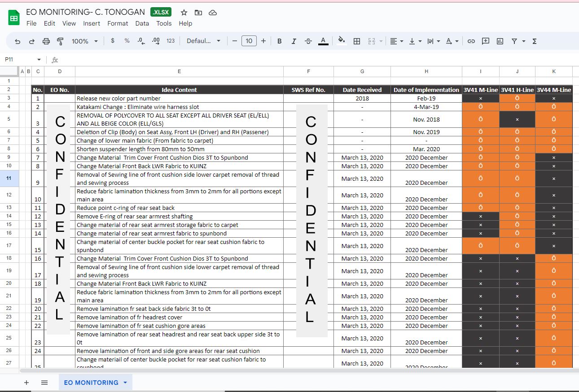Open the Data menu

(142, 23)
